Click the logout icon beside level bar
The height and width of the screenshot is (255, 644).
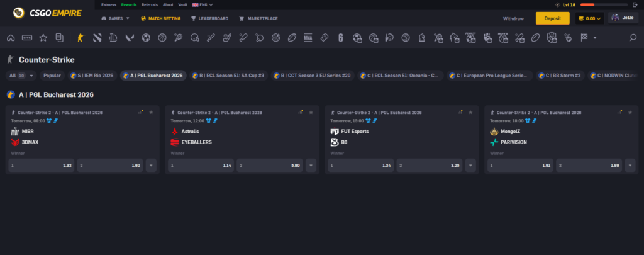coord(635,5)
